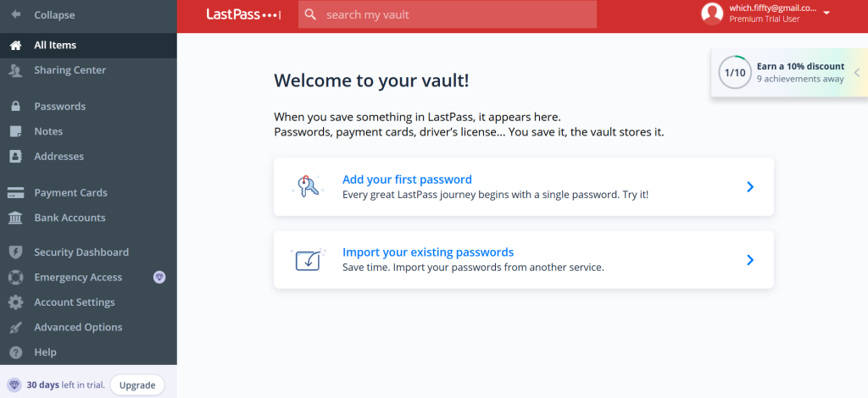Select All Items in the sidebar
Screen dimensions: 868x398
point(55,45)
